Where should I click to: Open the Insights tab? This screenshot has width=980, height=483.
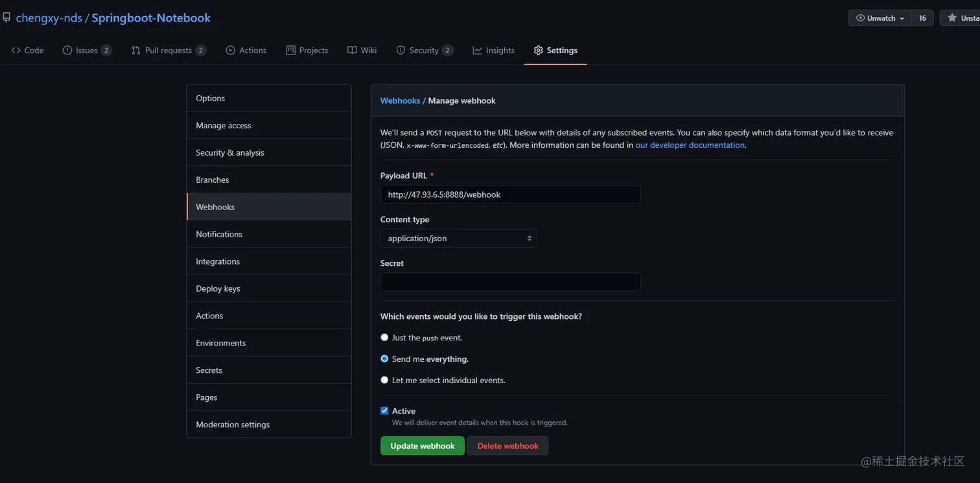coord(493,51)
